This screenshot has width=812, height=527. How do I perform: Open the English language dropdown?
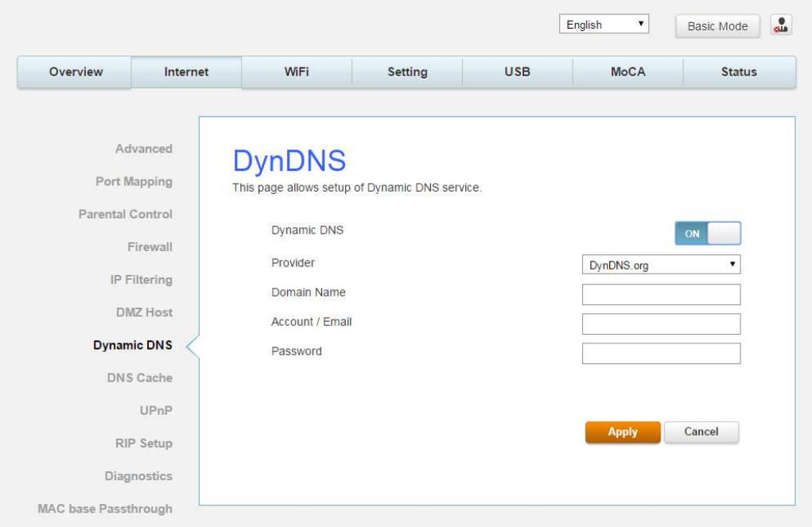click(604, 25)
